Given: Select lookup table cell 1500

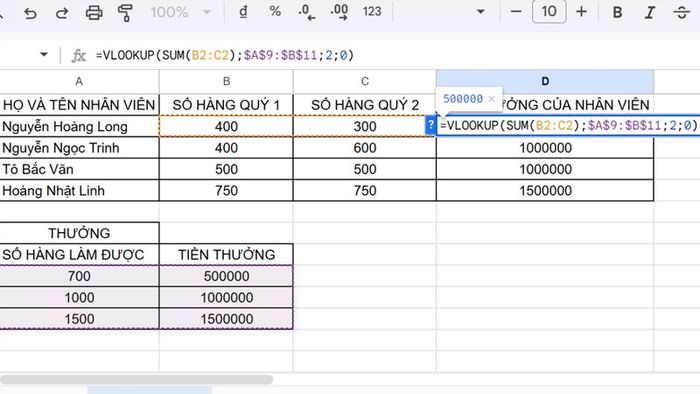Looking at the screenshot, I should coord(79,319).
